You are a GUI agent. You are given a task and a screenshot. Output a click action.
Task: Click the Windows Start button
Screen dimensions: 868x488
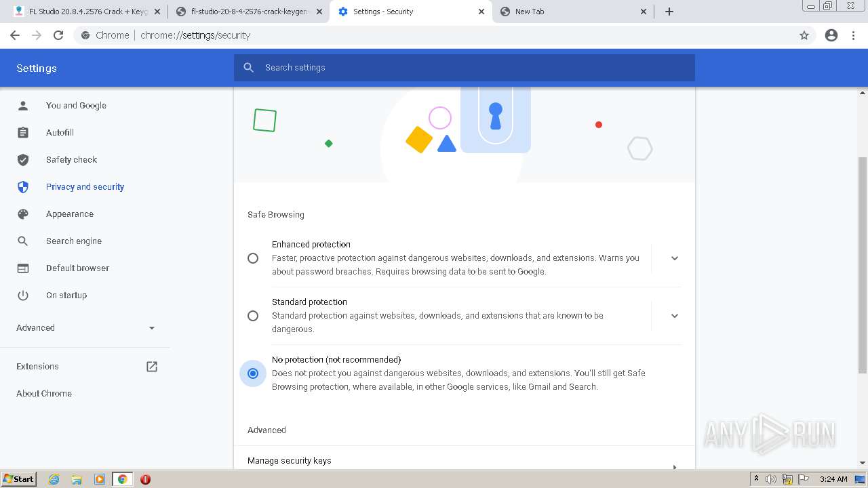[x=19, y=479]
